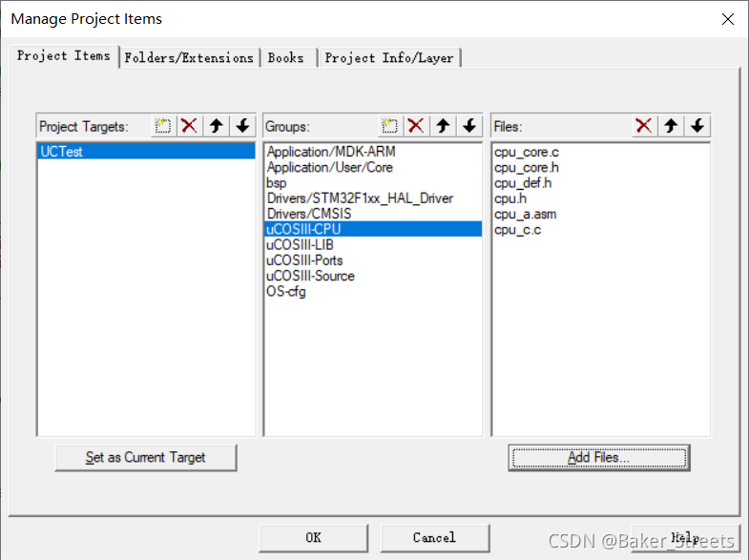Click the Help button

click(x=685, y=537)
